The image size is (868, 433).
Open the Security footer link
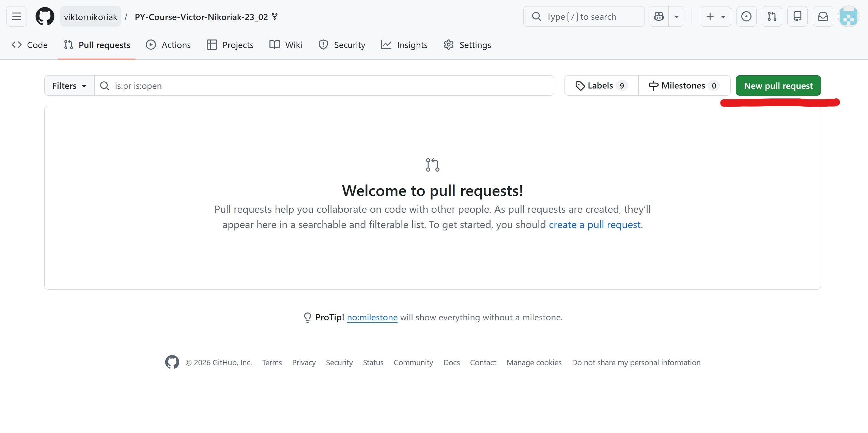coord(339,363)
